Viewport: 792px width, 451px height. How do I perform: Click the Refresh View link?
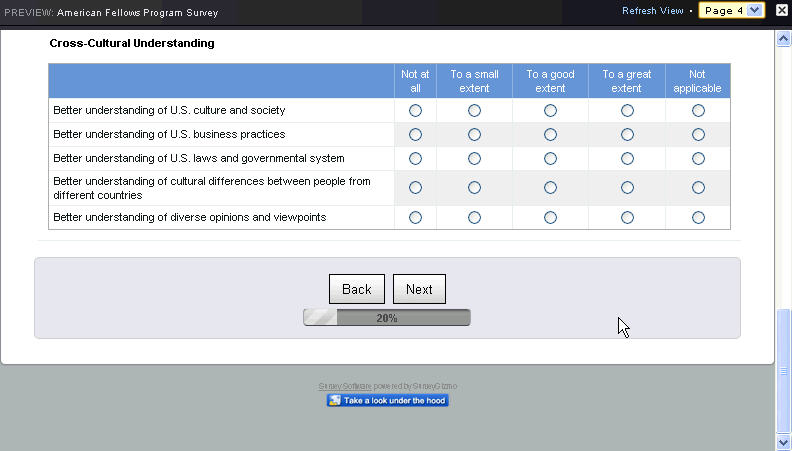click(x=653, y=11)
